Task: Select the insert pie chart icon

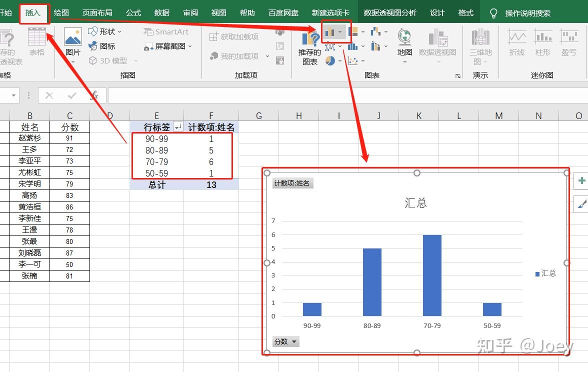Action: (x=329, y=60)
